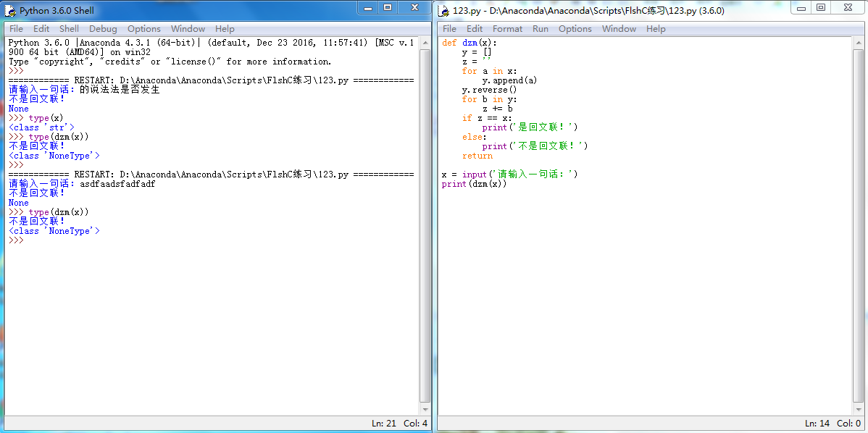Open the Run menu in the 123.py editor
The width and height of the screenshot is (868, 433).
541,29
